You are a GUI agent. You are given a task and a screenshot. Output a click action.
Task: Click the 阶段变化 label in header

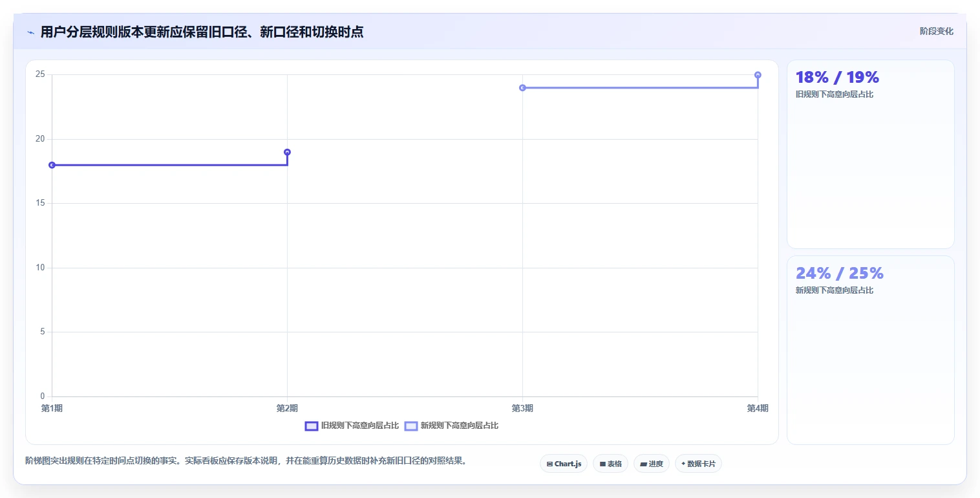tap(936, 31)
